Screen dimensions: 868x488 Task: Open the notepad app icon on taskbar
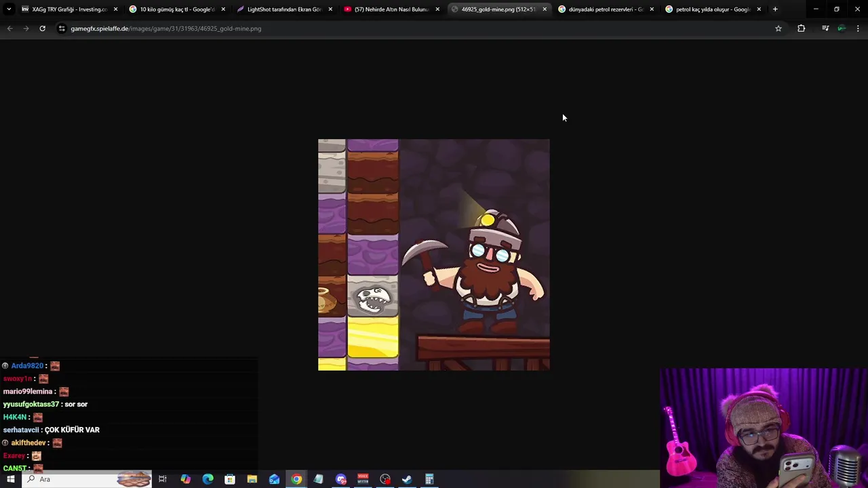coord(318,479)
